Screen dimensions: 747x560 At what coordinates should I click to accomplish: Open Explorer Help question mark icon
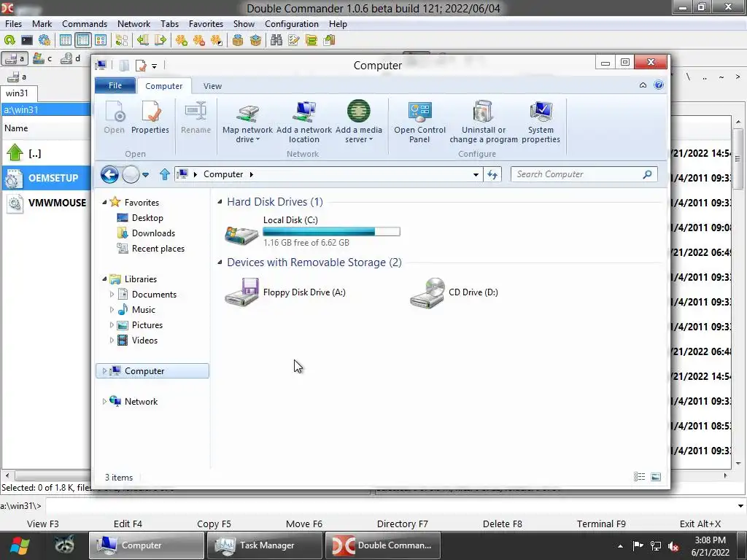(659, 85)
